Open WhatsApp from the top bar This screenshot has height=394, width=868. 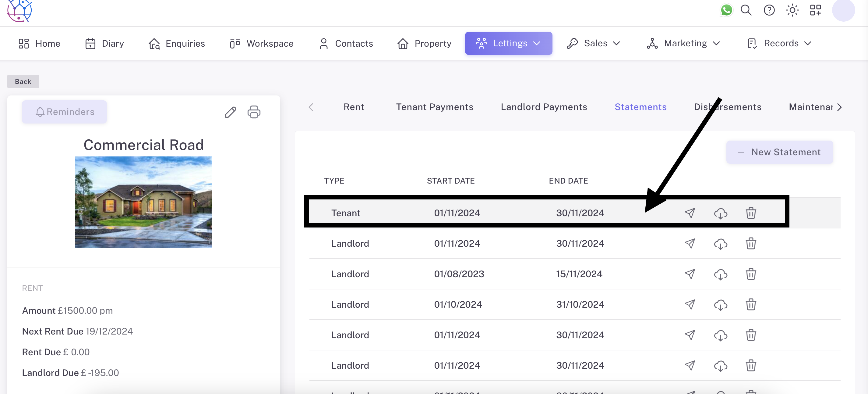pos(726,10)
